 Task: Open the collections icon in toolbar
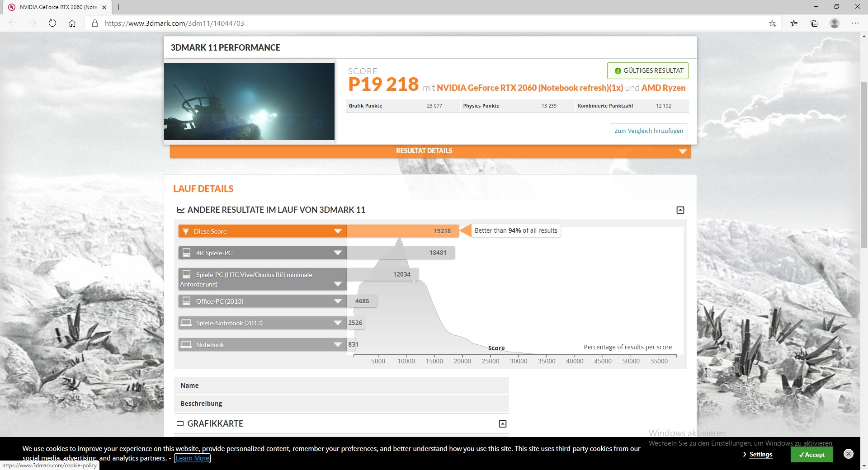(x=814, y=23)
